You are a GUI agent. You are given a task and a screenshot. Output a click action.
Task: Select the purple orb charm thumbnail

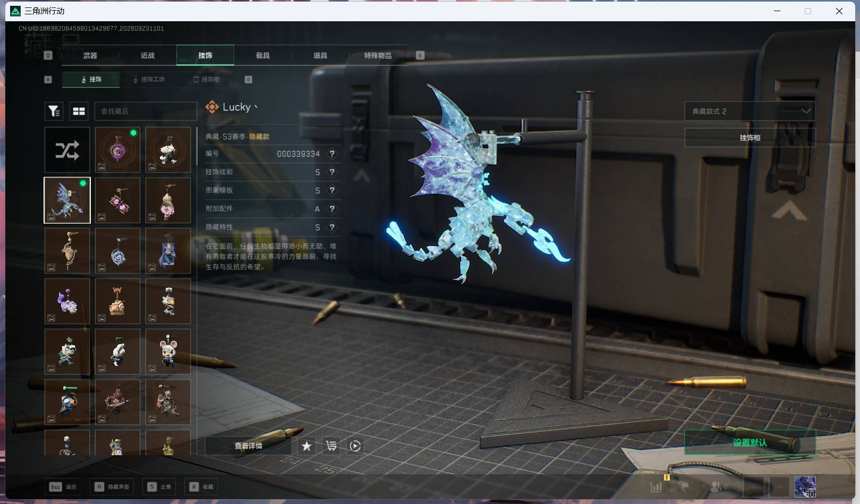117,150
